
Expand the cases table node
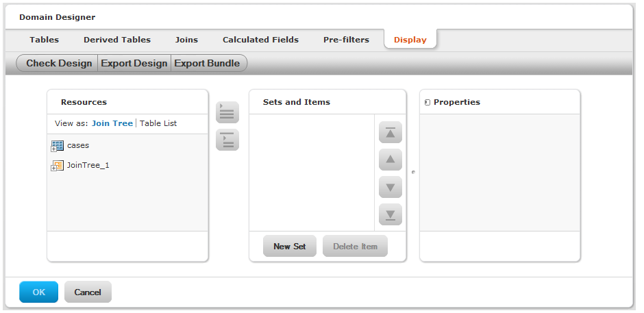(53, 149)
